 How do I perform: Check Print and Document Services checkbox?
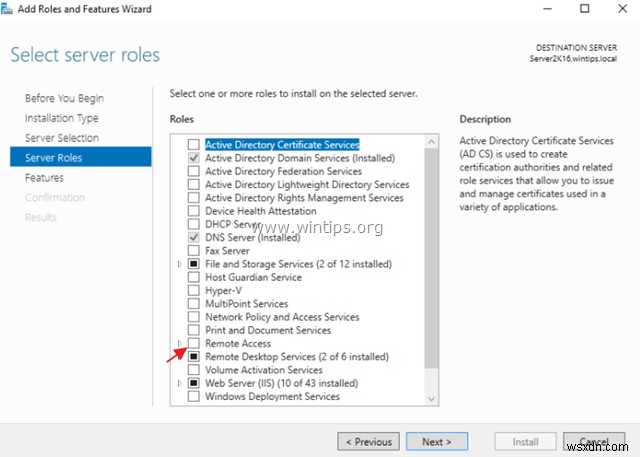(193, 330)
